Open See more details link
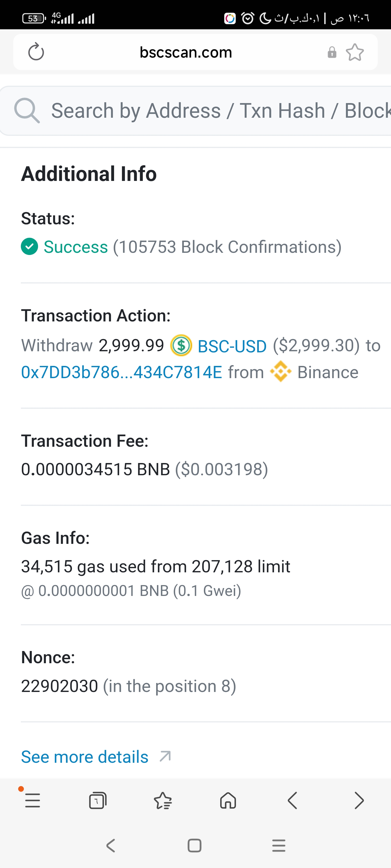The image size is (391, 868). (x=85, y=757)
